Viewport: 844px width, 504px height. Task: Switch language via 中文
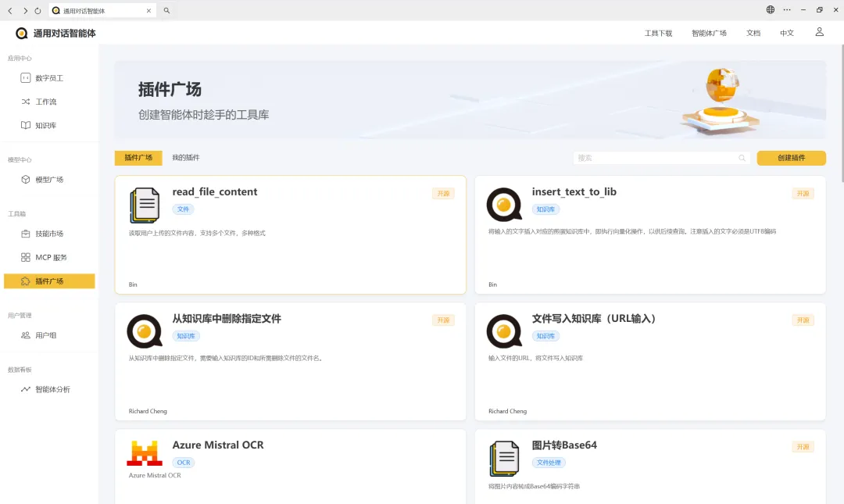pos(787,34)
